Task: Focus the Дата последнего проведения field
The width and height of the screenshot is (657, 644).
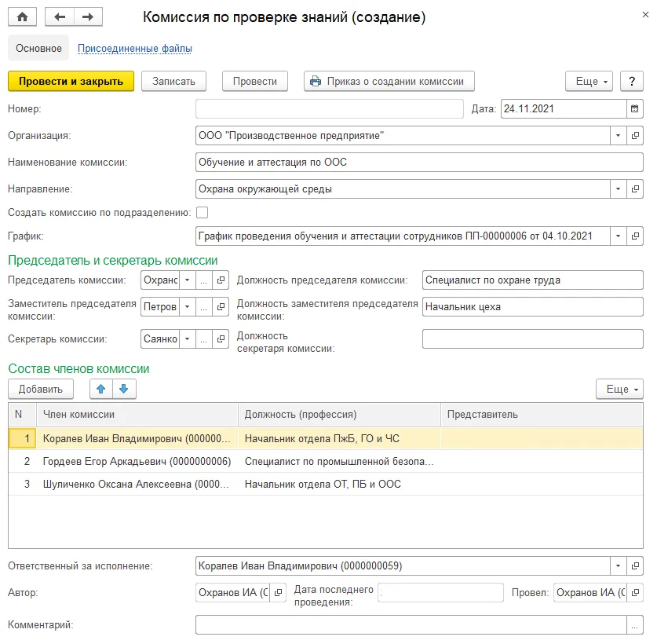Action: [440, 593]
